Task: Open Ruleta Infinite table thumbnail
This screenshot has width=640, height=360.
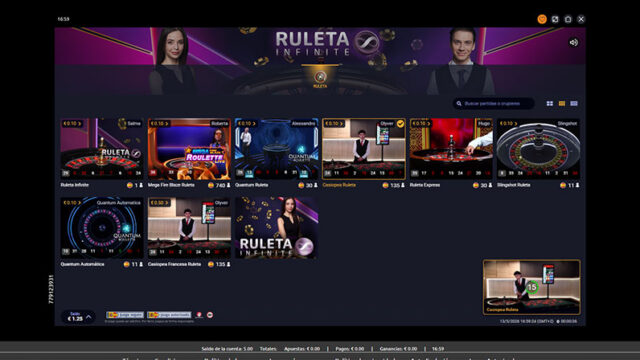Action: tap(102, 149)
